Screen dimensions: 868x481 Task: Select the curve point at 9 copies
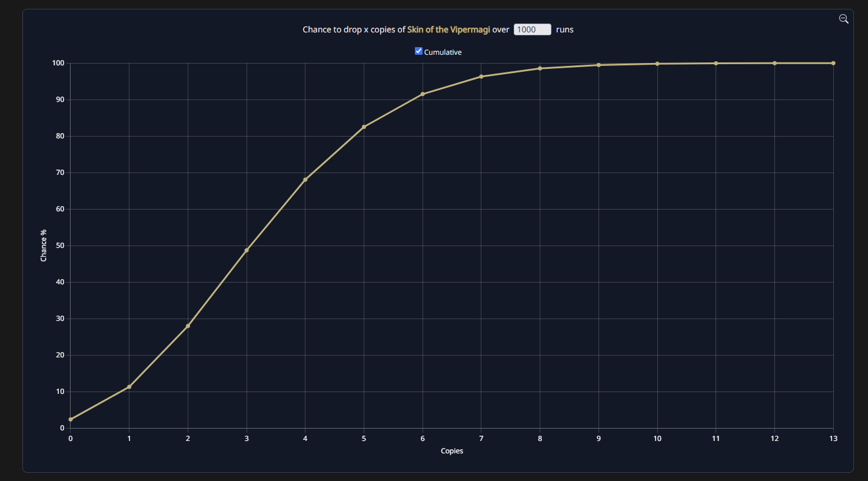click(x=598, y=65)
